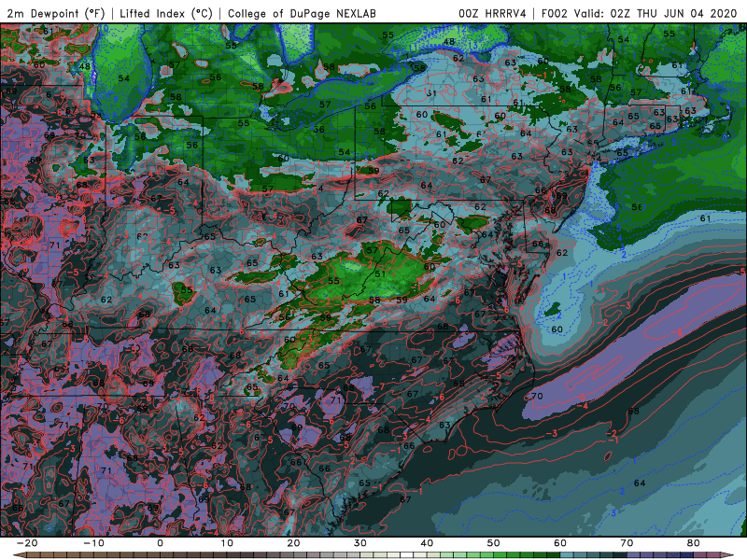Click the 70 label on the color scale
Image resolution: width=747 pixels, height=560 pixels.
point(627,543)
